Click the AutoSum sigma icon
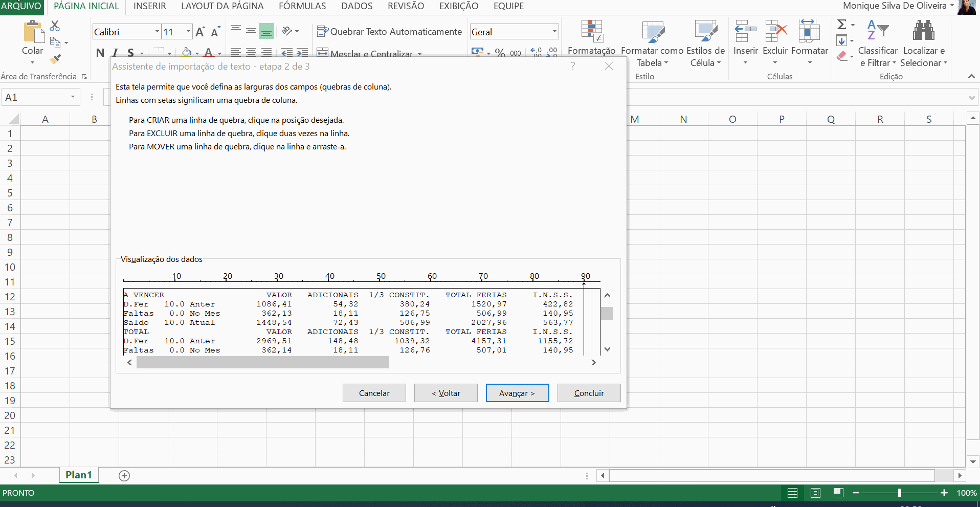The height and width of the screenshot is (507, 980). click(x=841, y=25)
